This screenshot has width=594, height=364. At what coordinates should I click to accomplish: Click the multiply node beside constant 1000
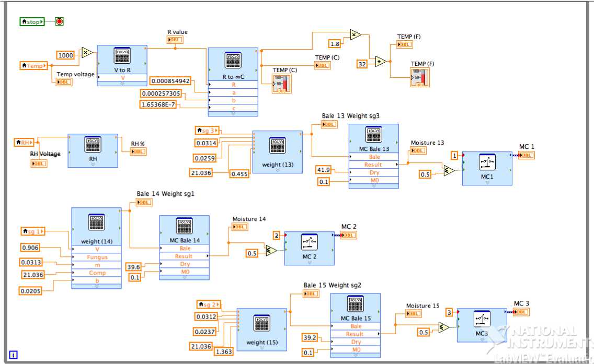point(87,53)
